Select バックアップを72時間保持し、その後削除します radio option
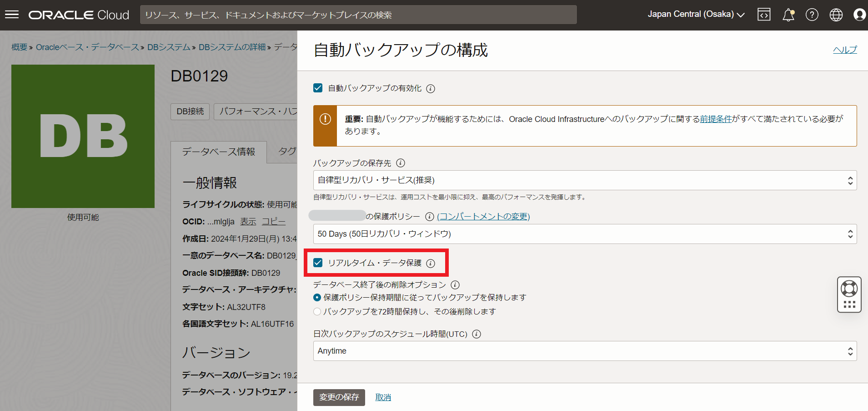Screen dimensions: 868x411 [x=317, y=312]
